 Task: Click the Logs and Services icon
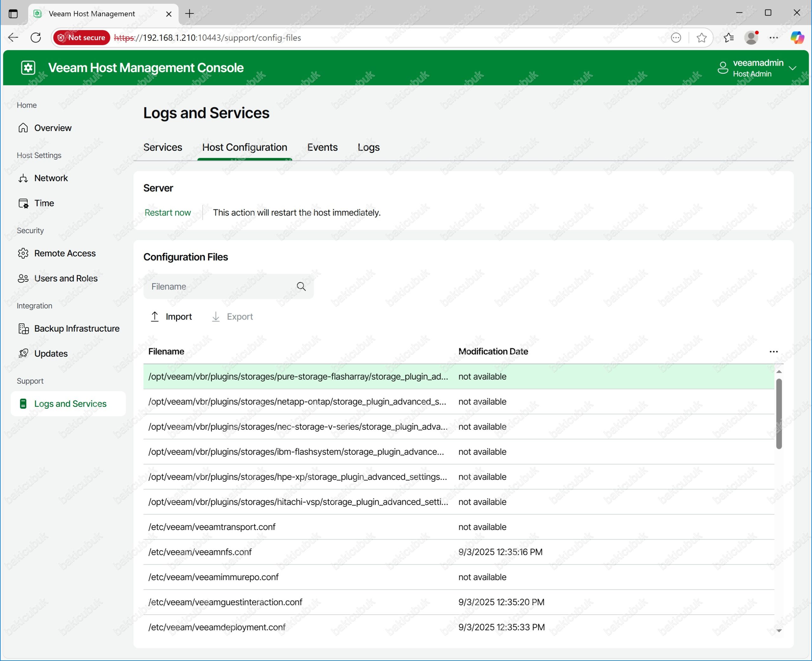(x=23, y=404)
